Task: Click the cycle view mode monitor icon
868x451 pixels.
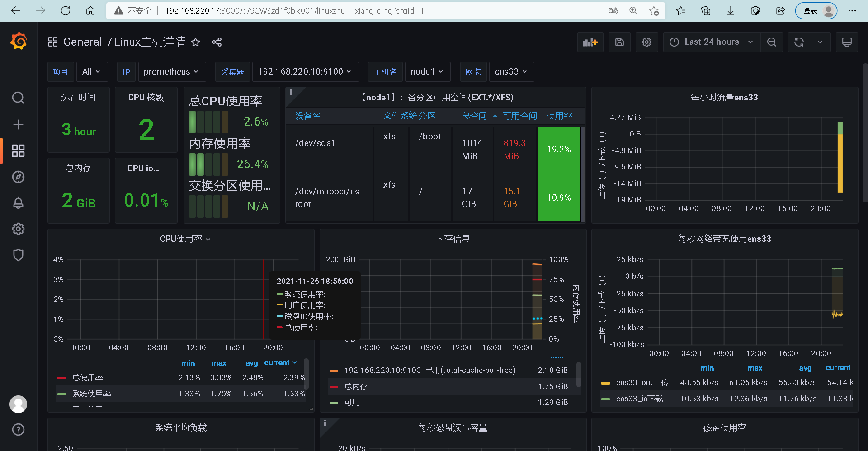Action: (847, 42)
